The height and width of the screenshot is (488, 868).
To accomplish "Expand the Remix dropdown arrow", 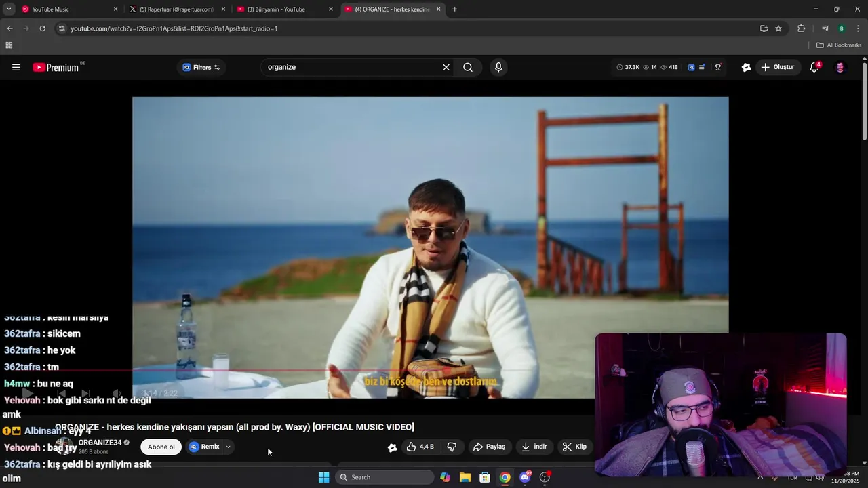I will [x=229, y=447].
